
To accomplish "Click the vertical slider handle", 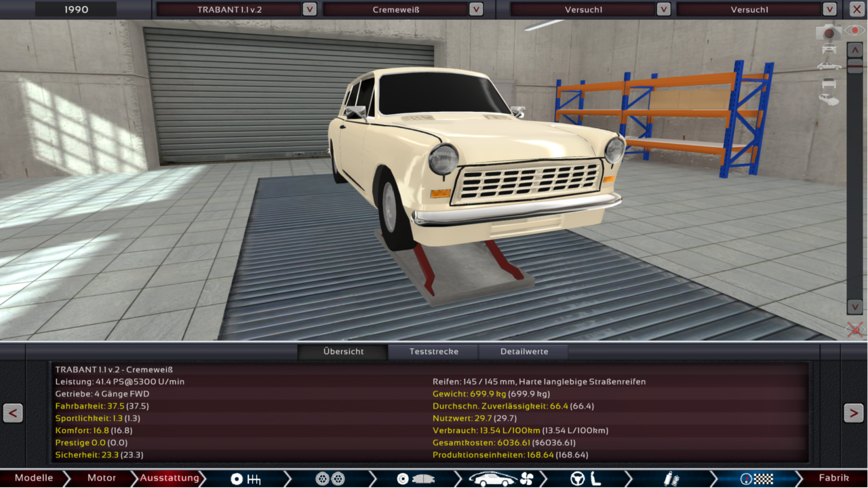I will click(x=854, y=66).
